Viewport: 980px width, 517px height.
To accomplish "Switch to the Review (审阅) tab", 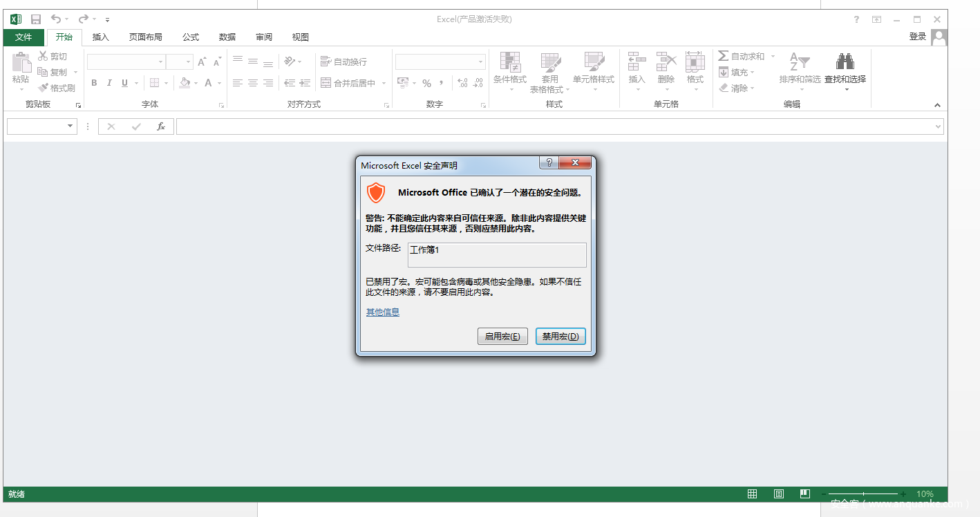I will click(263, 37).
